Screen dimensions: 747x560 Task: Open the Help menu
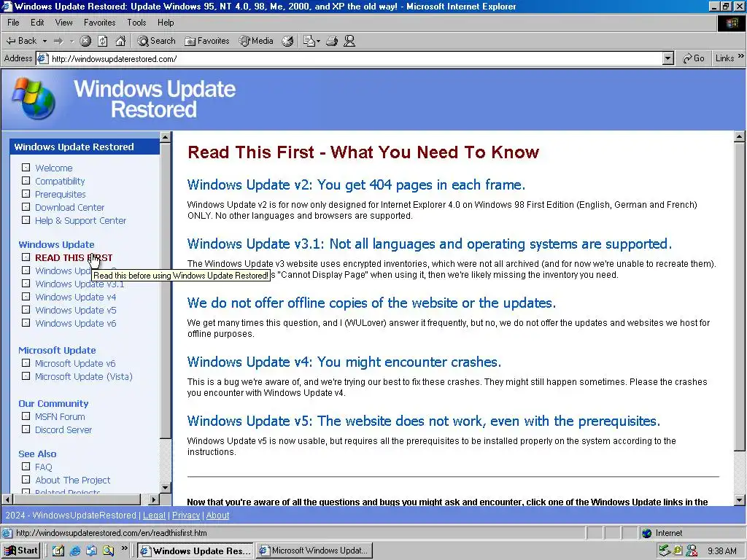pyautogui.click(x=166, y=23)
